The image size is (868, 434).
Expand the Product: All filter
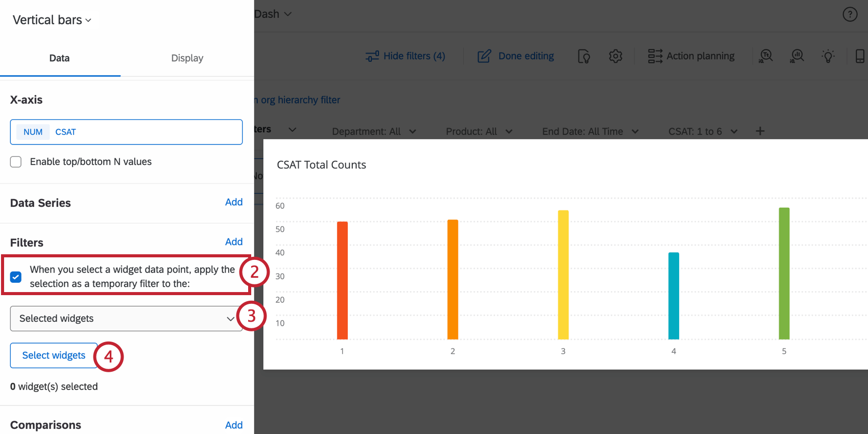[479, 132]
